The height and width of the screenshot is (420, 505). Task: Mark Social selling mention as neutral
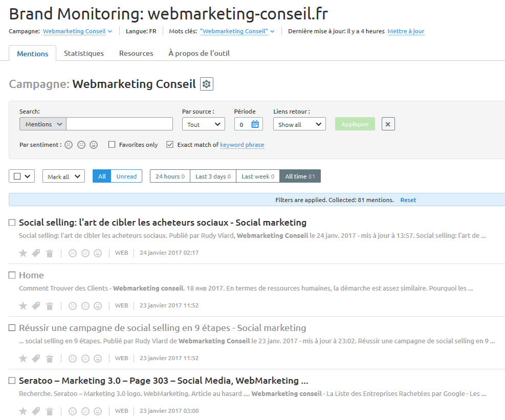point(85,253)
